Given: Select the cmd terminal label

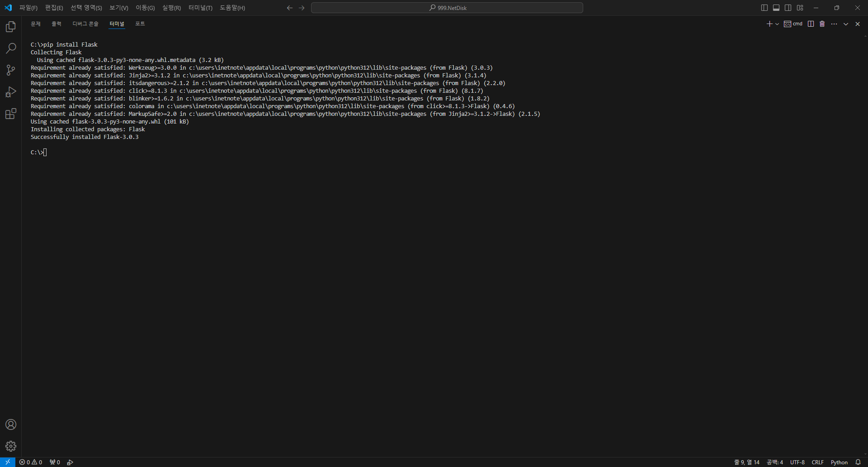Looking at the screenshot, I should [793, 24].
